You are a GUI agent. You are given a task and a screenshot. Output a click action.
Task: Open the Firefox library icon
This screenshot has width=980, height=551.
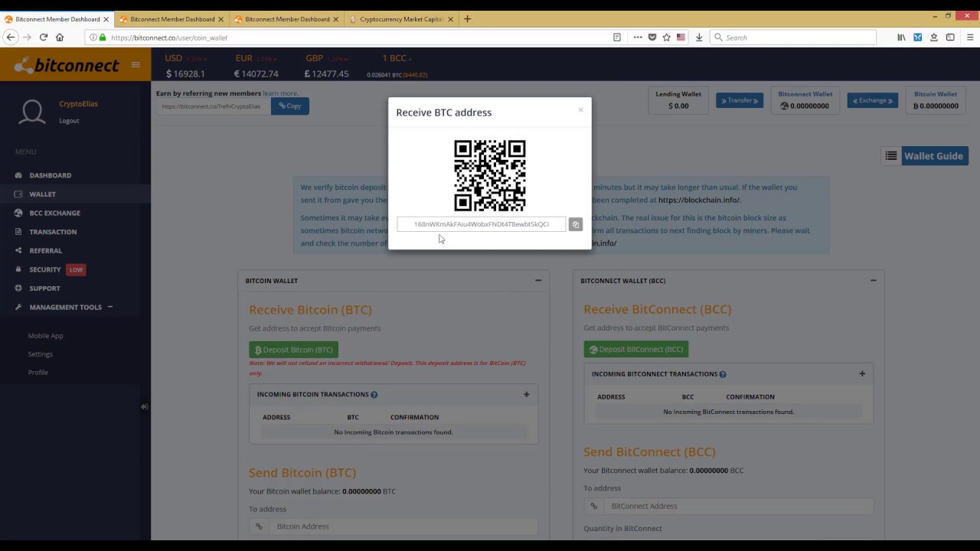click(901, 37)
